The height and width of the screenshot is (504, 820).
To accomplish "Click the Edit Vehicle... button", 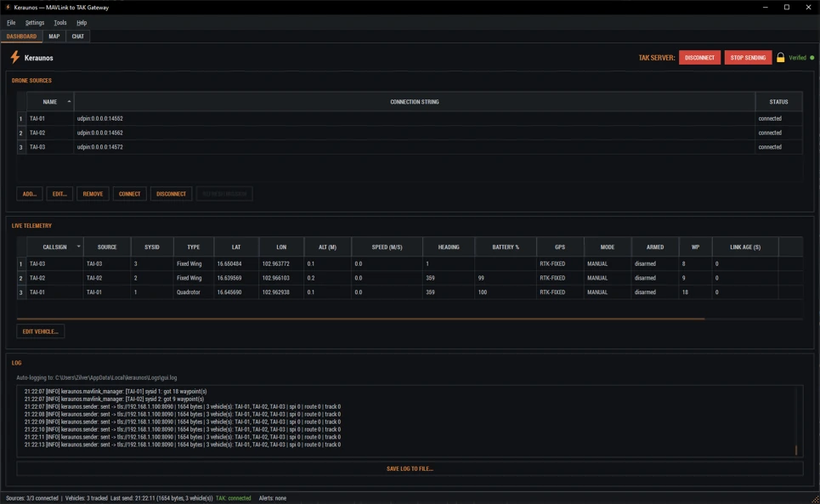I will [40, 331].
